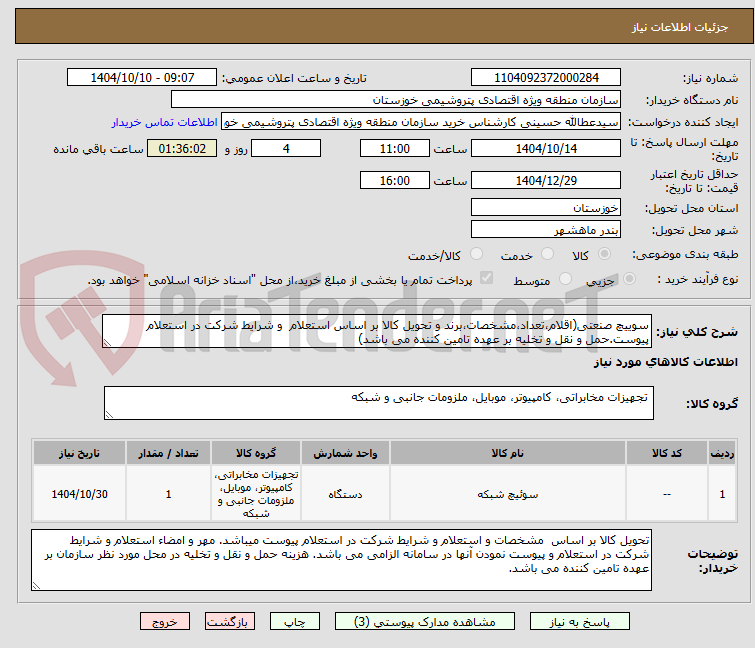Click the need date cell 1404/10/30

(79, 494)
